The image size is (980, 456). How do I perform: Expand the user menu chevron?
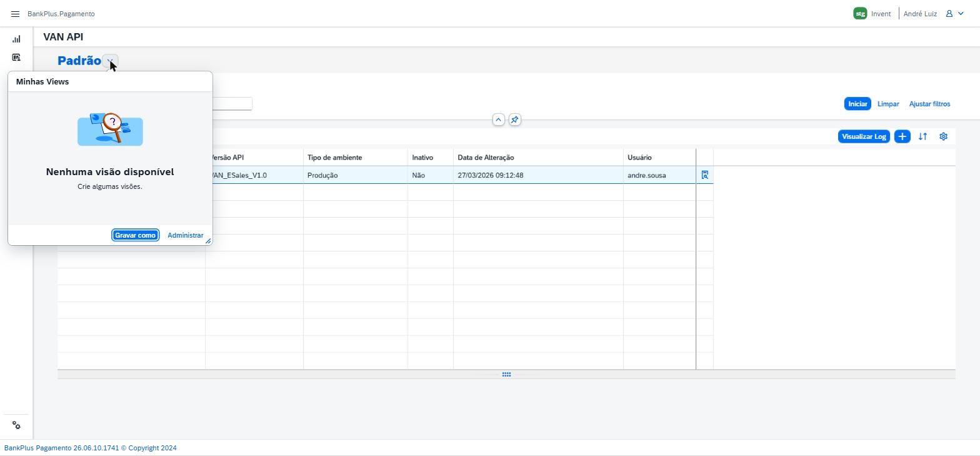coord(961,14)
